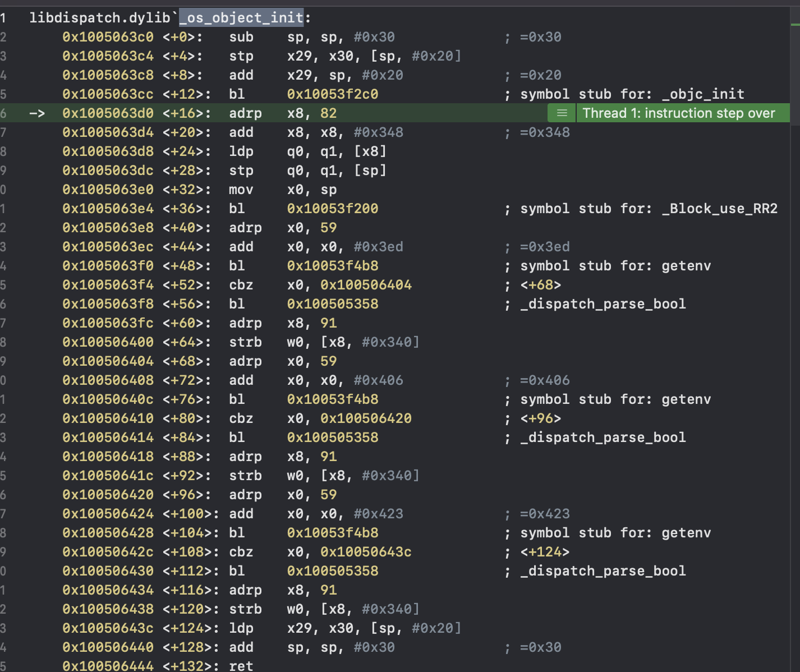
Task: Click address 0x1005063fc adrp x8, 91
Action: (108, 323)
